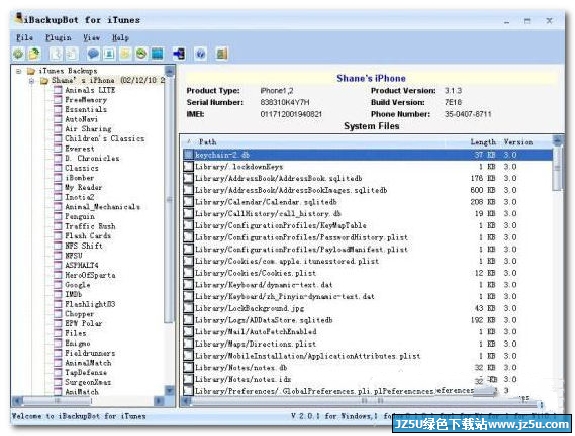This screenshot has width=575, height=436.
Task: Click the app icon beside Fieldrunners
Action: pyautogui.click(x=58, y=353)
